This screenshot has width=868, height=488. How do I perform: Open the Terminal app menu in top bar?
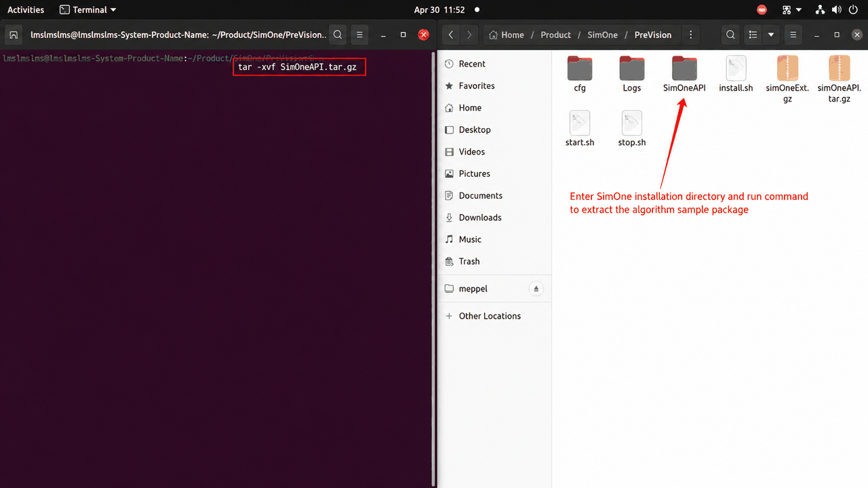pyautogui.click(x=88, y=9)
